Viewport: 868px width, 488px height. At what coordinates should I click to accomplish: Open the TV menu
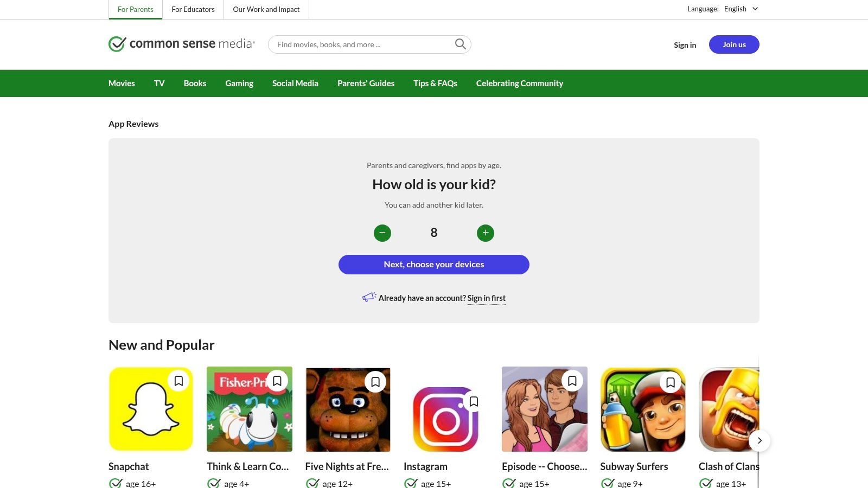coord(159,84)
